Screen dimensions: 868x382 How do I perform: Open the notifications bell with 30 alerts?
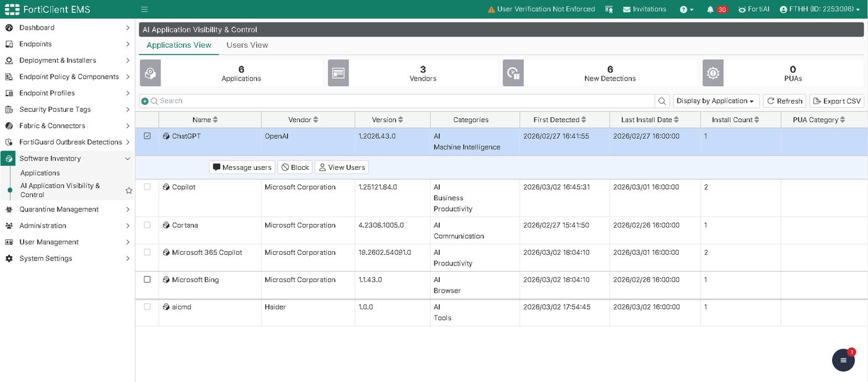(717, 9)
